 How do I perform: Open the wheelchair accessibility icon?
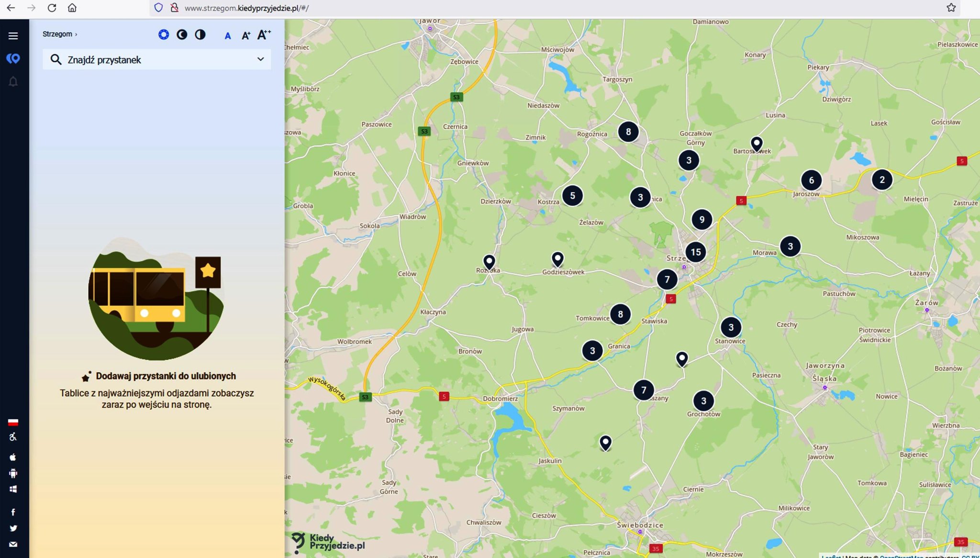tap(13, 437)
